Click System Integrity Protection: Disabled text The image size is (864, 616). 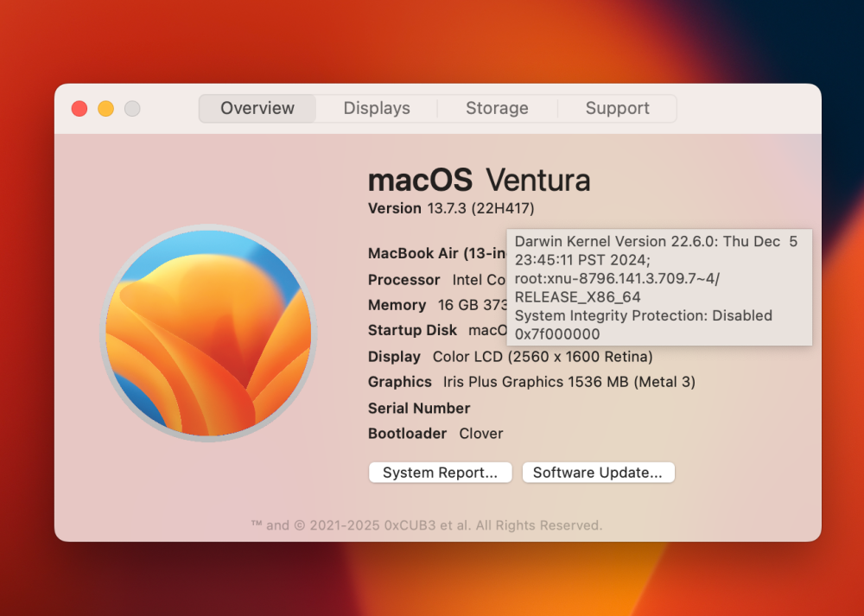coord(643,315)
